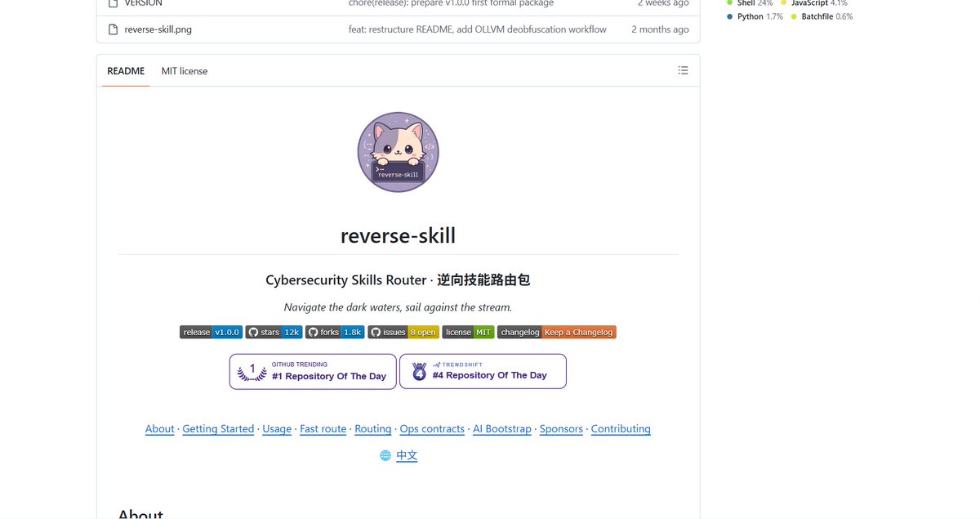Click the file icon beside the VERSION row
Image resolution: width=980 pixels, height=519 pixels.
[114, 3]
